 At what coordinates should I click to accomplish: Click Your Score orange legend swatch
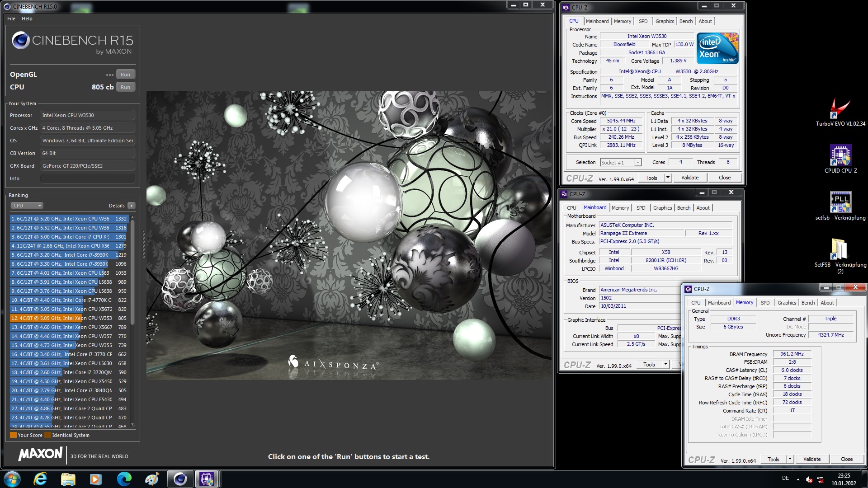[13, 435]
